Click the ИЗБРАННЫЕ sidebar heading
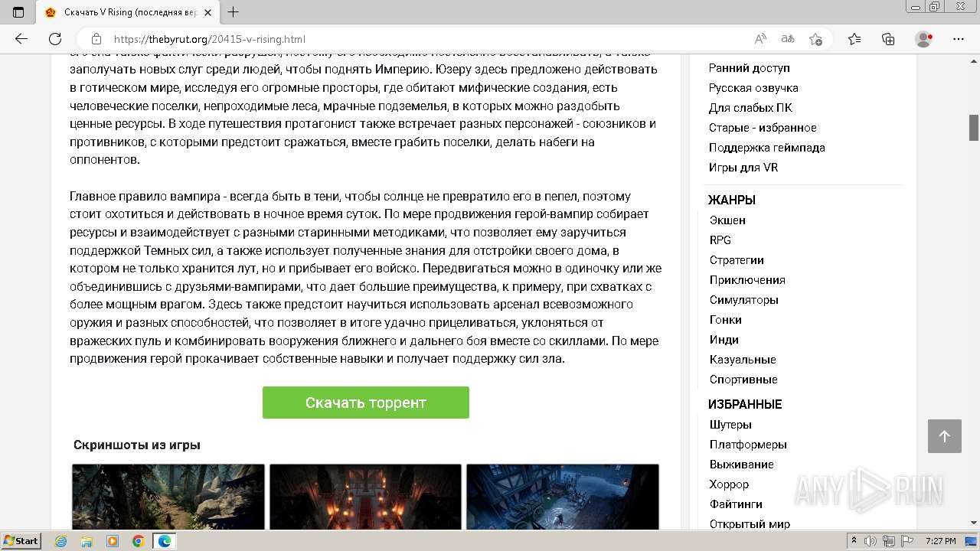This screenshot has height=551, width=980. tap(745, 405)
